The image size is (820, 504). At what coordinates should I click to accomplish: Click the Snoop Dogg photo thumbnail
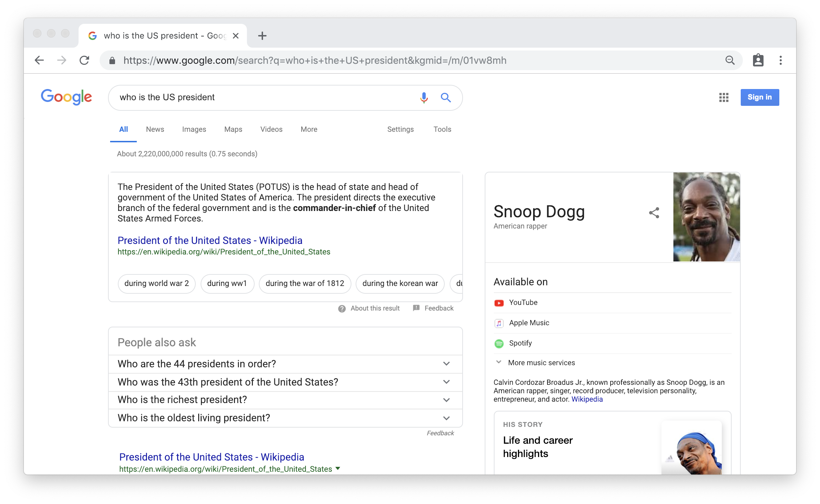click(706, 217)
